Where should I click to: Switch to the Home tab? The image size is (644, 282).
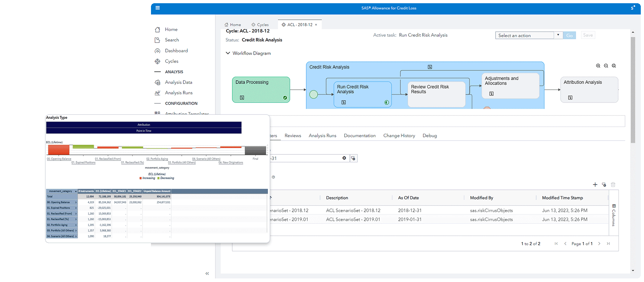pyautogui.click(x=233, y=25)
